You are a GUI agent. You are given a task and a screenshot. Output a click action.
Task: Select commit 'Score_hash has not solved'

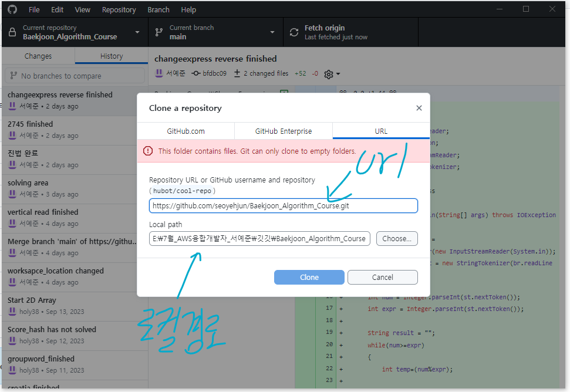point(75,335)
